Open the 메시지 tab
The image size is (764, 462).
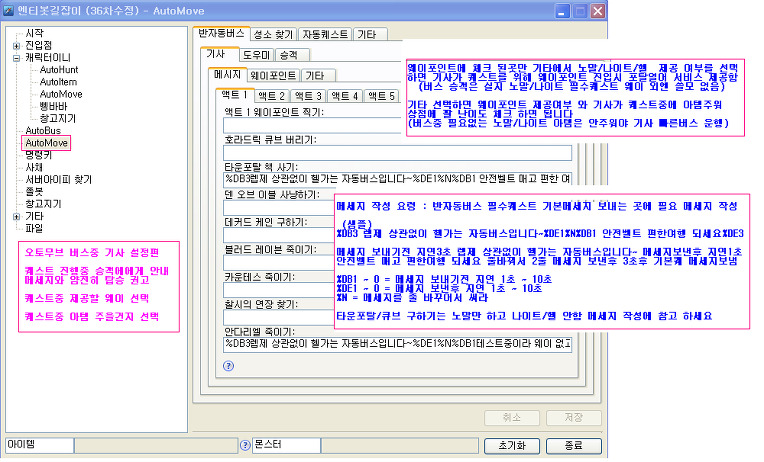[x=227, y=75]
